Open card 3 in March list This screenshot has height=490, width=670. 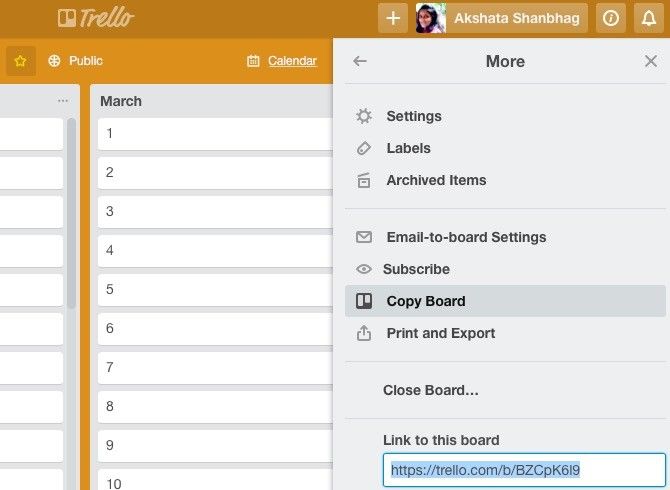point(215,211)
